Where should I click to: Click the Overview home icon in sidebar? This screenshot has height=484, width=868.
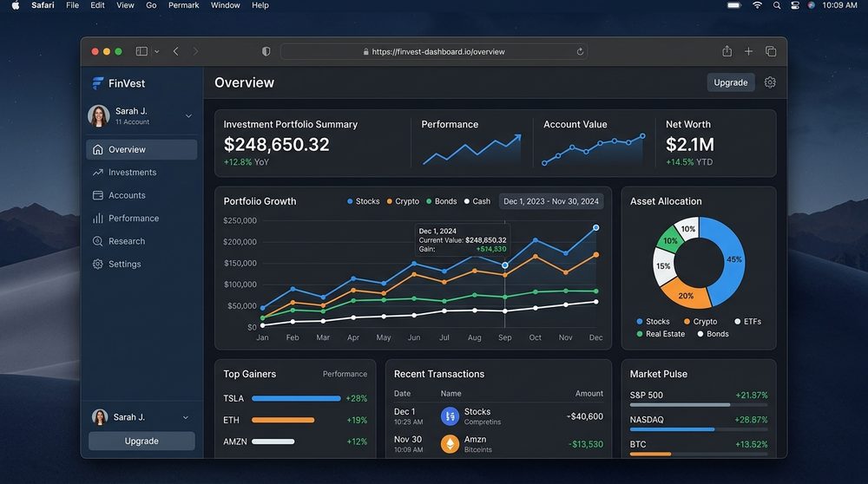(98, 149)
